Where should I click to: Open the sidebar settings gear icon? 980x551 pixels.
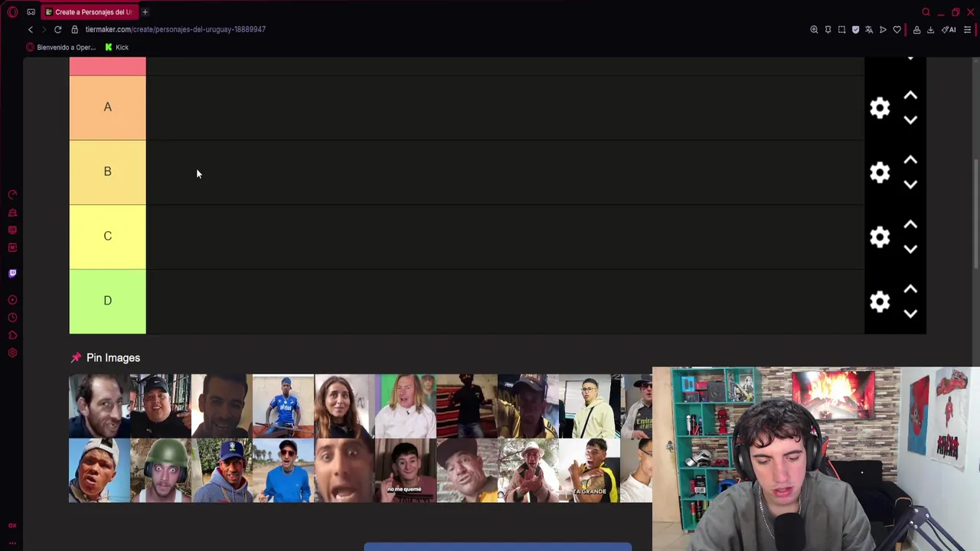(12, 353)
